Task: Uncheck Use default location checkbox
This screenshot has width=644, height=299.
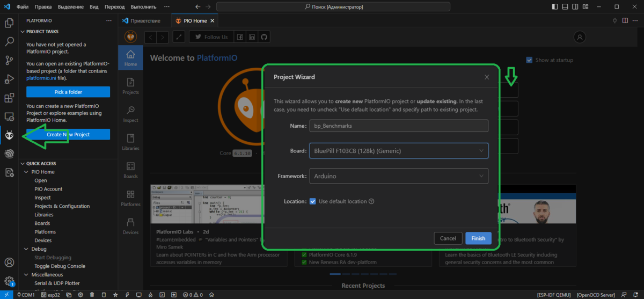Action: point(313,201)
